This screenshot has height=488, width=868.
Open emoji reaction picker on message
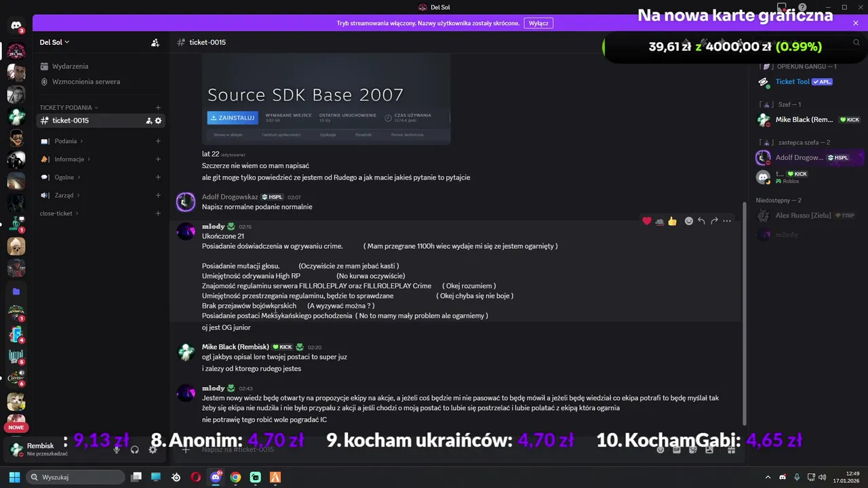tap(689, 221)
